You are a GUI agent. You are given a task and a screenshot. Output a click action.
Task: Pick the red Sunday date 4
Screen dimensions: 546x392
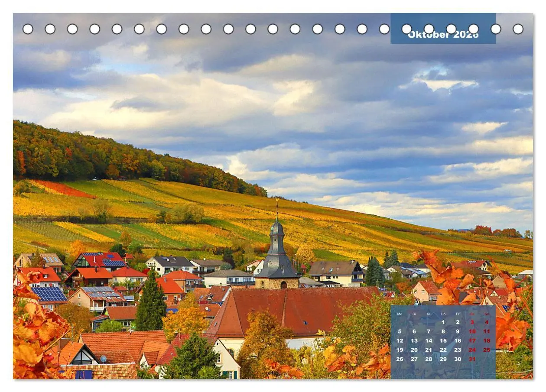pyautogui.click(x=487, y=322)
